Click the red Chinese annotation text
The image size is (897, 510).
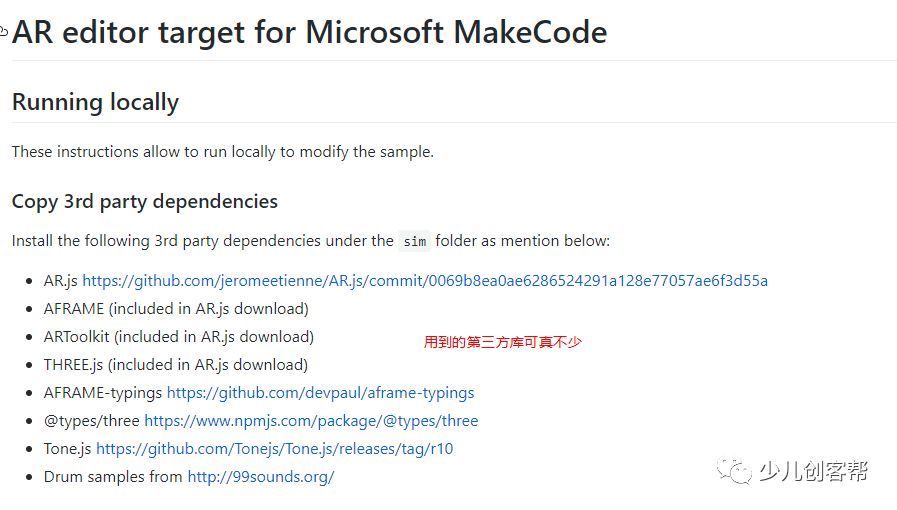coord(502,342)
